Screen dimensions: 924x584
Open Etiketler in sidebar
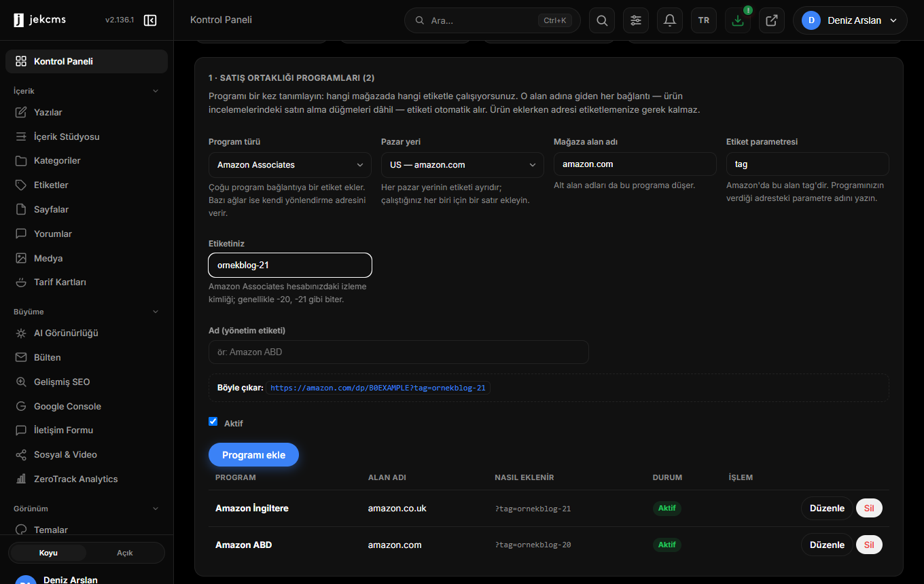pos(86,185)
